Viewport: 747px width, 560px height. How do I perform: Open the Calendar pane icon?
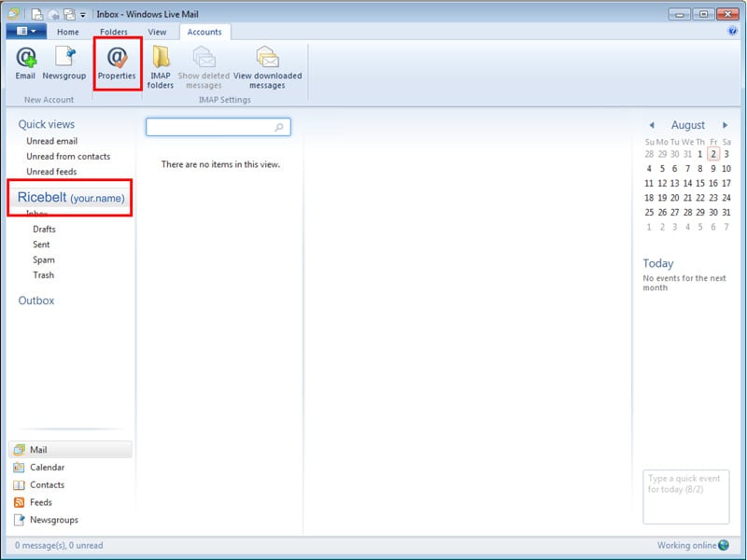tap(20, 467)
